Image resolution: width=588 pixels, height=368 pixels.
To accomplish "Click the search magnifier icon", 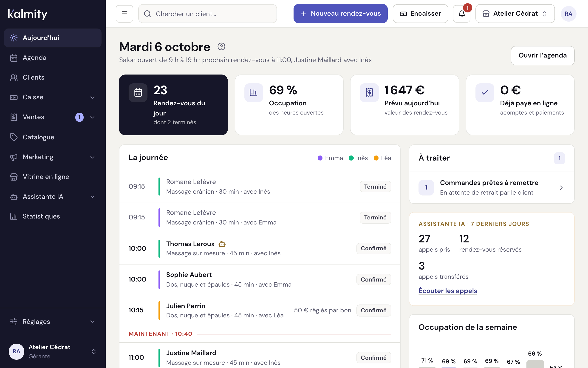I will (x=147, y=14).
